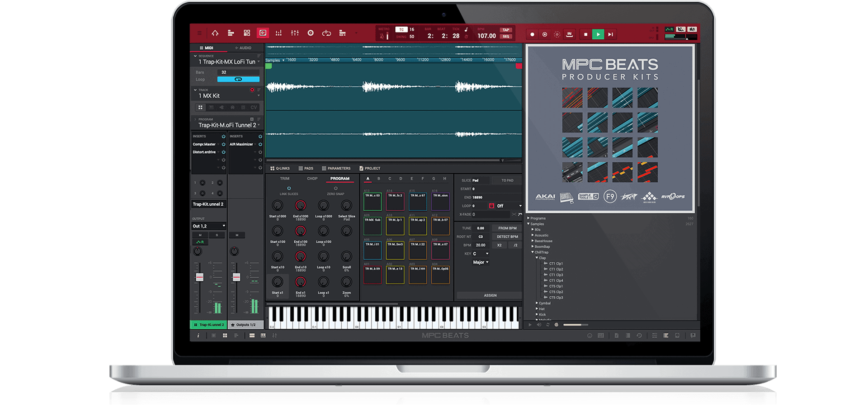
Task: Click the Home icon in the top toolbar
Action: pyautogui.click(x=215, y=33)
